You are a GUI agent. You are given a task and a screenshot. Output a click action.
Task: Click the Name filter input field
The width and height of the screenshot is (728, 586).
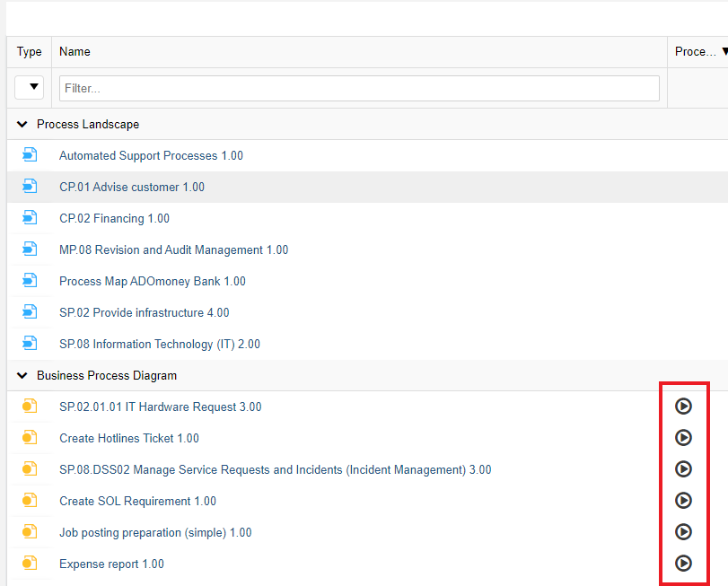[x=359, y=88]
